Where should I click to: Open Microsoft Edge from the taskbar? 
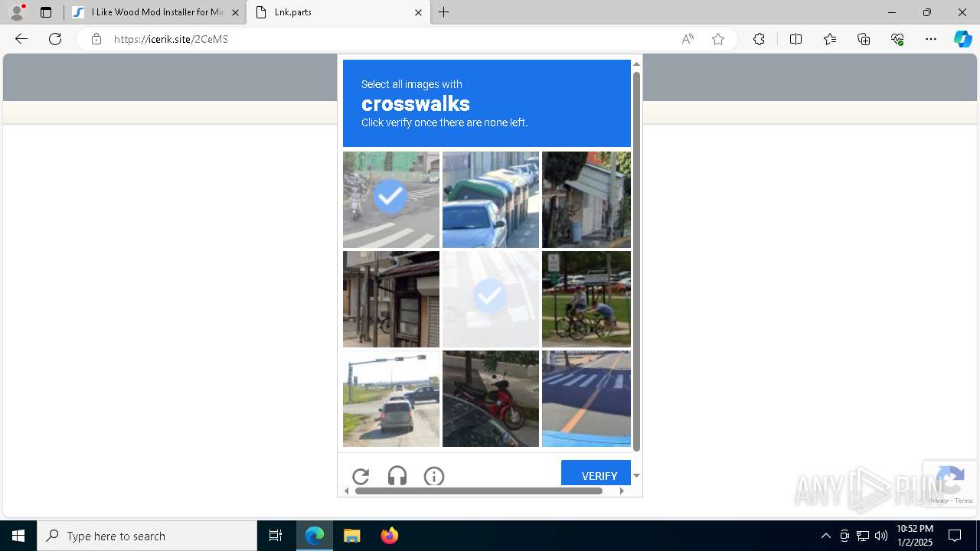315,536
